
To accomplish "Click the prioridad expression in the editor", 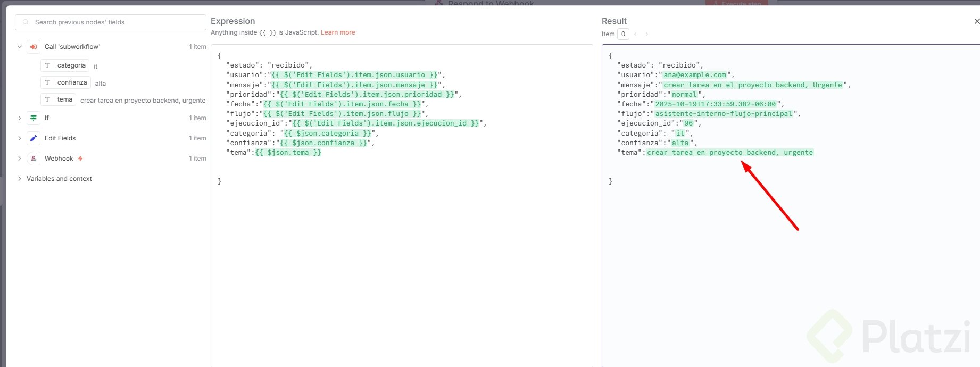I will [x=367, y=95].
